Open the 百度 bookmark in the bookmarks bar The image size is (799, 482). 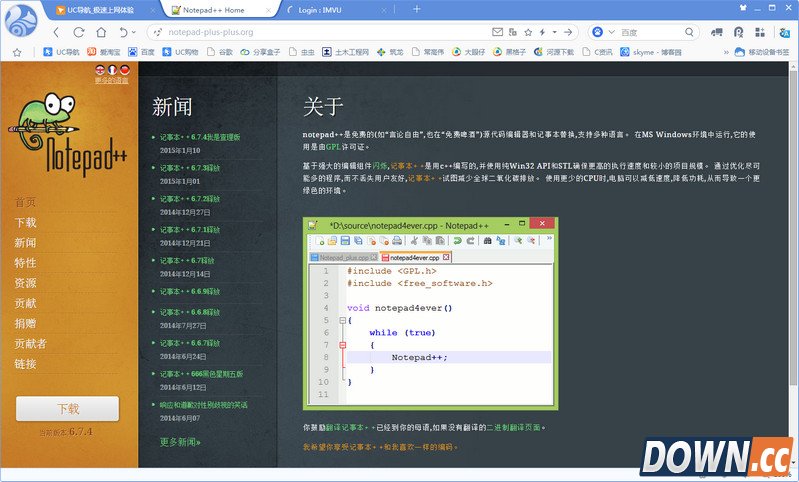[x=142, y=52]
